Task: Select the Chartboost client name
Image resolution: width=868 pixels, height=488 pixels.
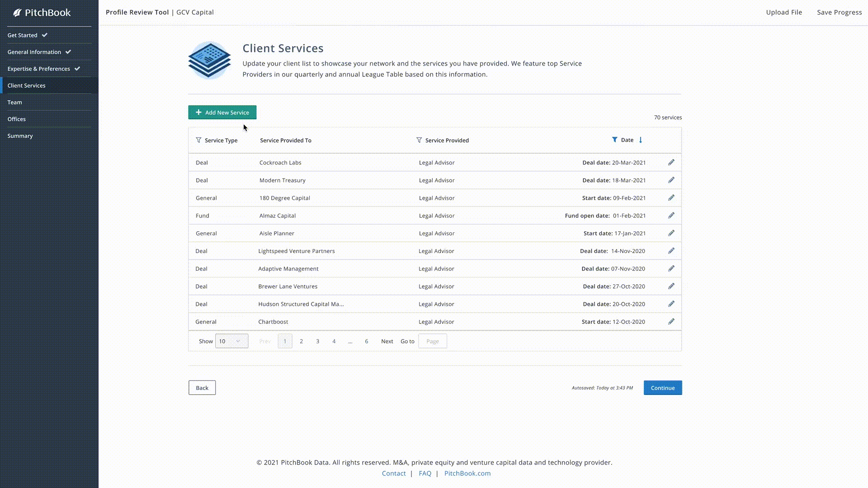Action: click(273, 322)
